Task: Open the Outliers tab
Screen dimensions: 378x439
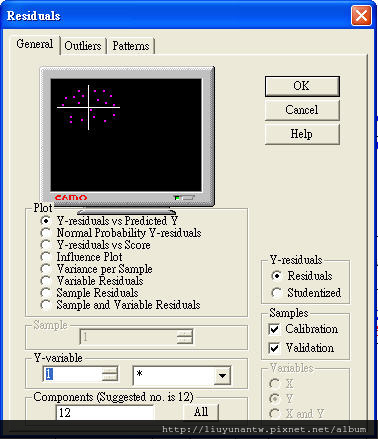Action: tap(83, 46)
